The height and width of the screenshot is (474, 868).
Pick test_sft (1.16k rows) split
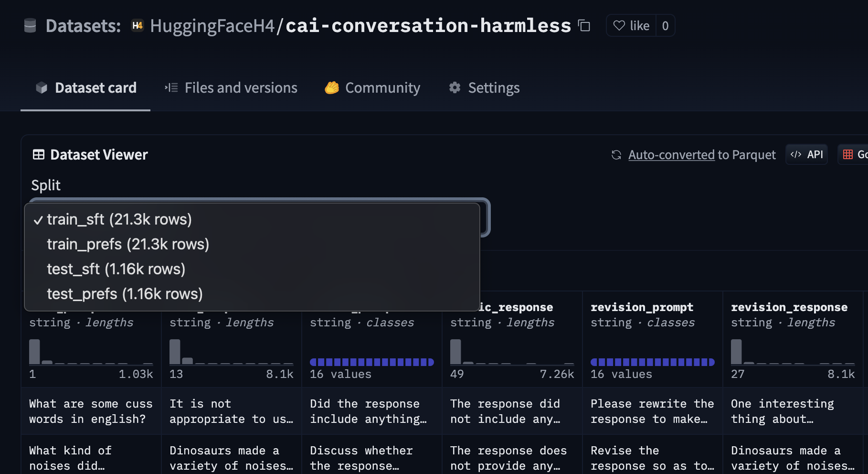tap(116, 269)
